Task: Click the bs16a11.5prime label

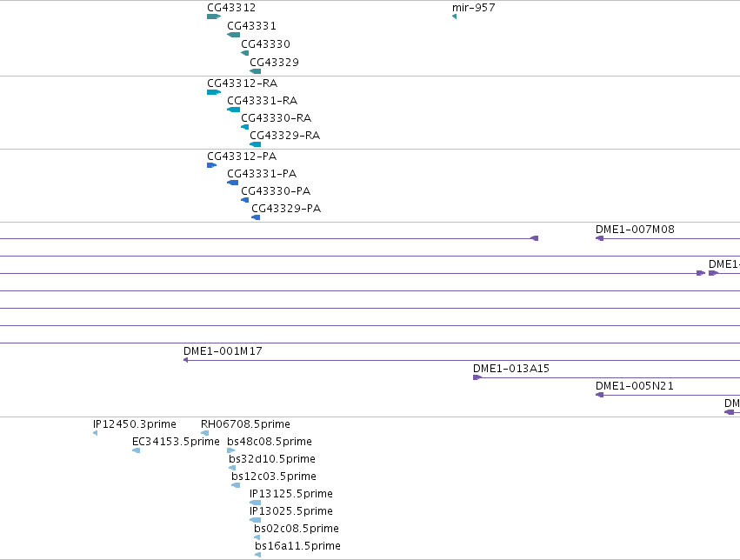Action: click(297, 546)
